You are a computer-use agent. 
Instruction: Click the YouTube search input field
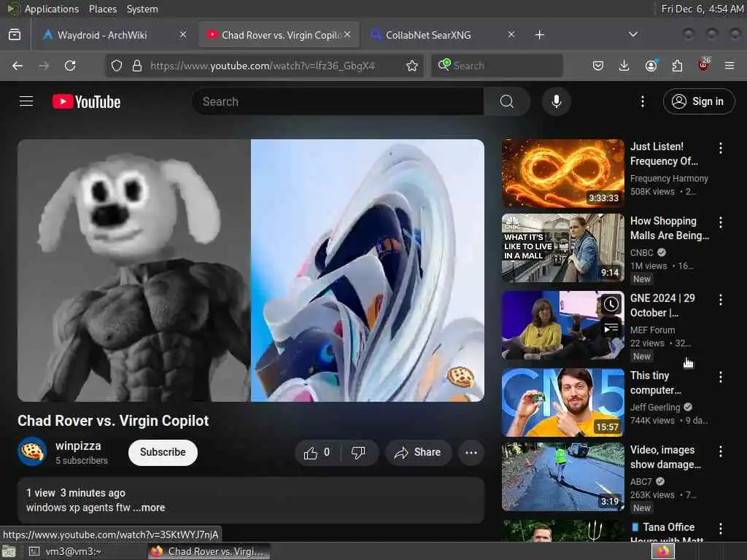338,101
